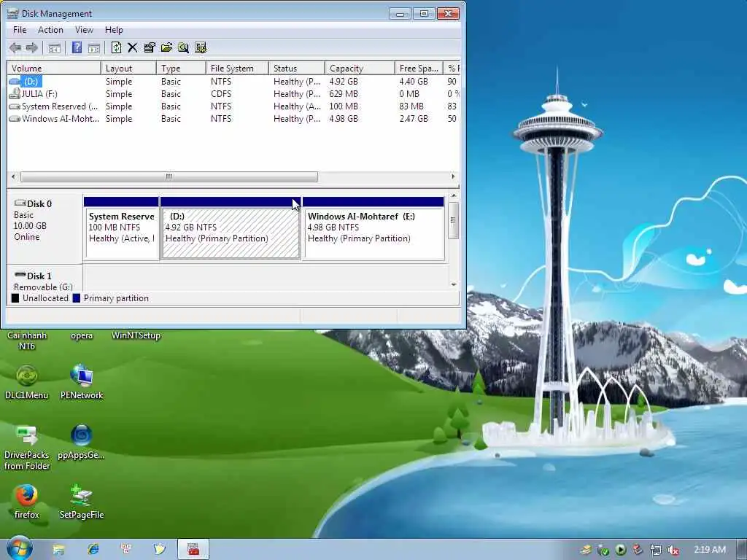
Task: Select the (D:) volume row
Action: click(233, 82)
